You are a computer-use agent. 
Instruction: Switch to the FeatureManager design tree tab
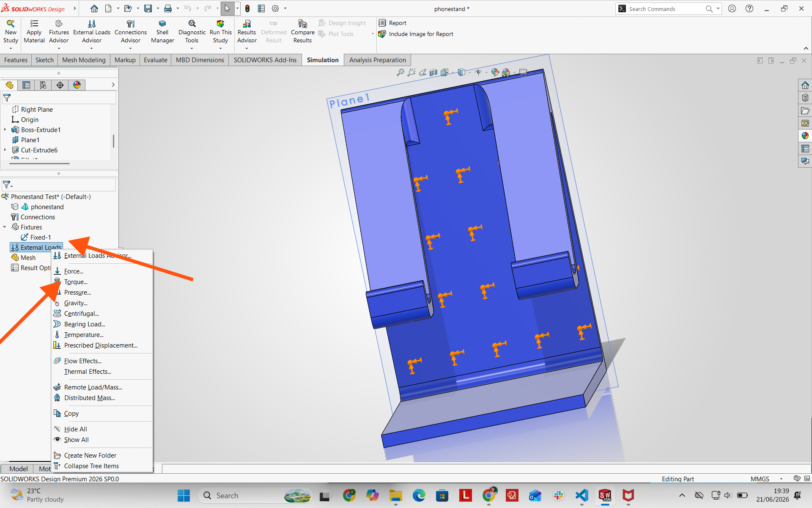pyautogui.click(x=9, y=85)
